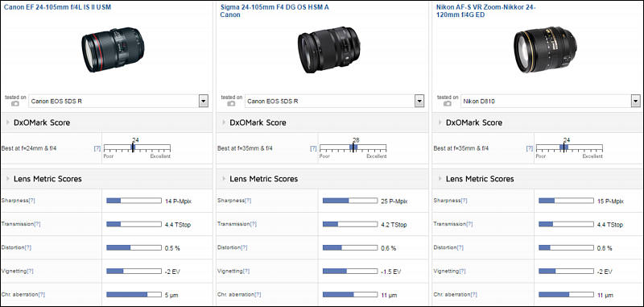The image size is (644, 307).
Task: Open the Nikon AF-S VR Zoom-Nikkor 24-120mm link
Action: [x=486, y=10]
